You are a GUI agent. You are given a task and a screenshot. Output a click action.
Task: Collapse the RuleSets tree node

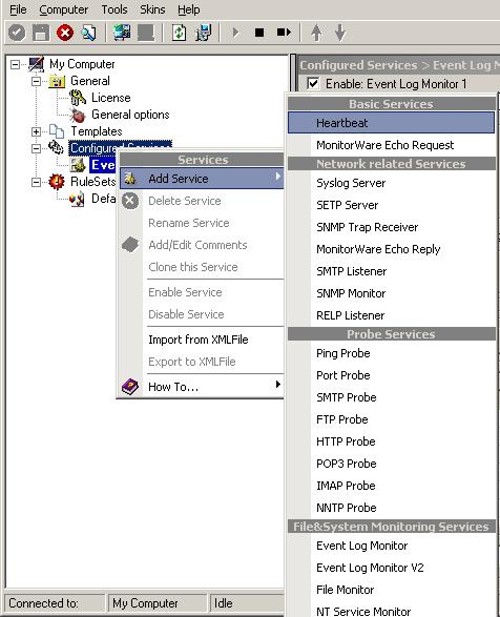36,182
